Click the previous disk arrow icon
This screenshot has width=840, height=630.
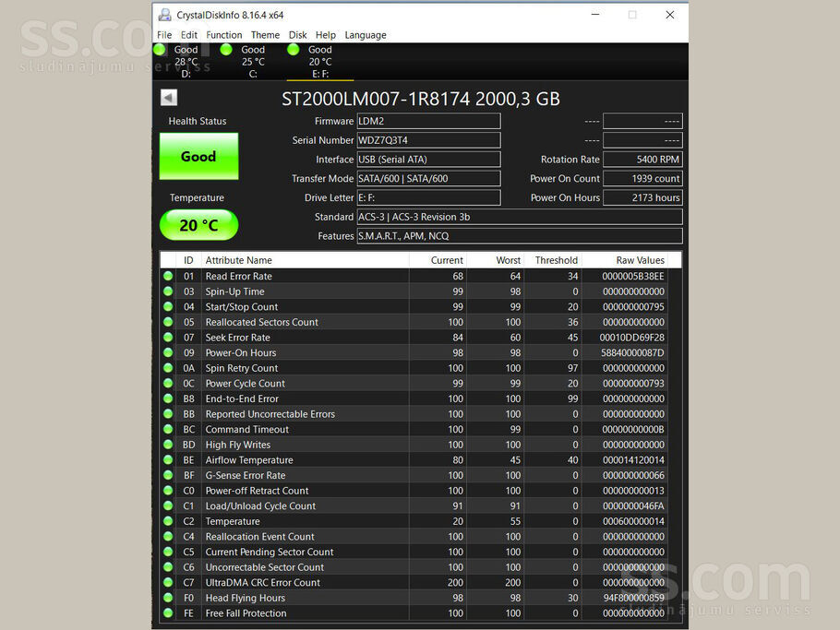(169, 98)
